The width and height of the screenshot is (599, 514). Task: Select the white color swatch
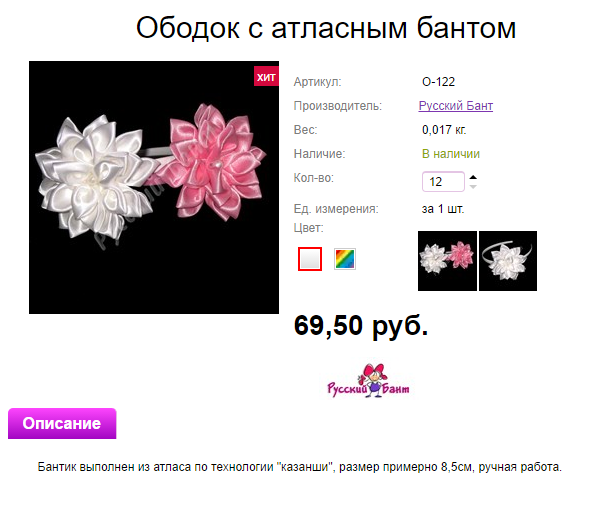point(310,259)
